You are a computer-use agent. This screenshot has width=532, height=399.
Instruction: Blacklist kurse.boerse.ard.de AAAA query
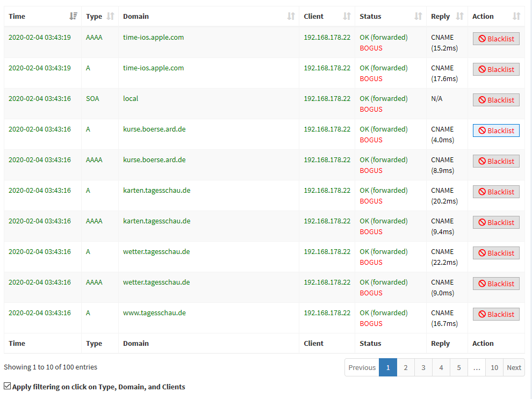[496, 161]
